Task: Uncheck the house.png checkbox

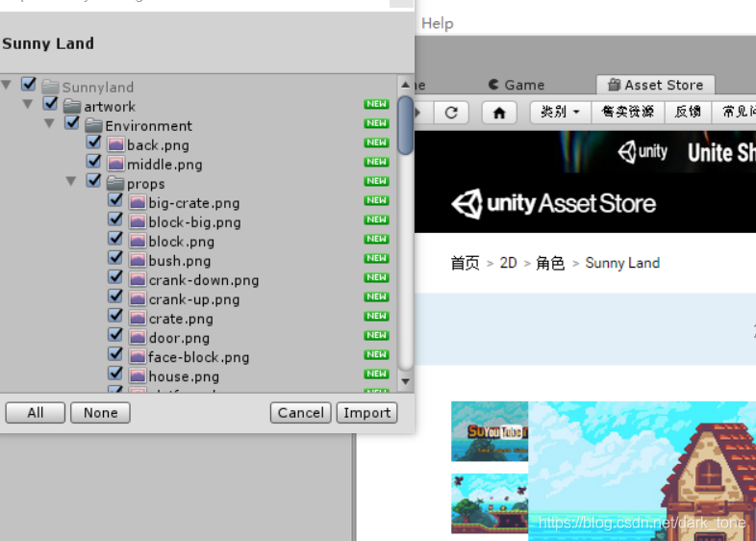Action: point(115,374)
